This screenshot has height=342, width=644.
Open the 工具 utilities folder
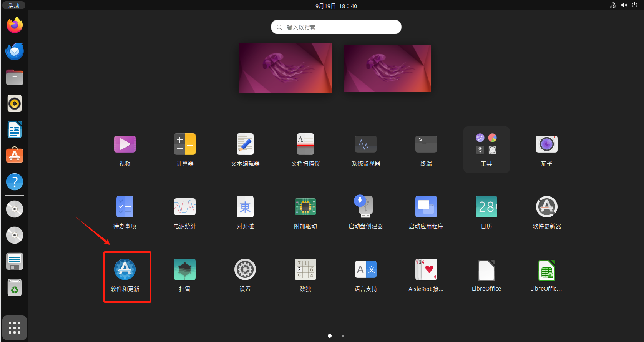pos(486,150)
